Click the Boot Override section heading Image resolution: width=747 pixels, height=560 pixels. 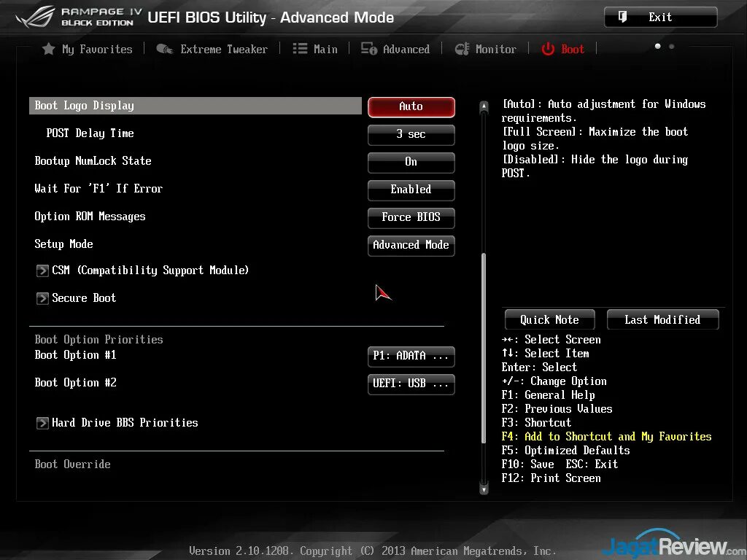[x=72, y=464]
